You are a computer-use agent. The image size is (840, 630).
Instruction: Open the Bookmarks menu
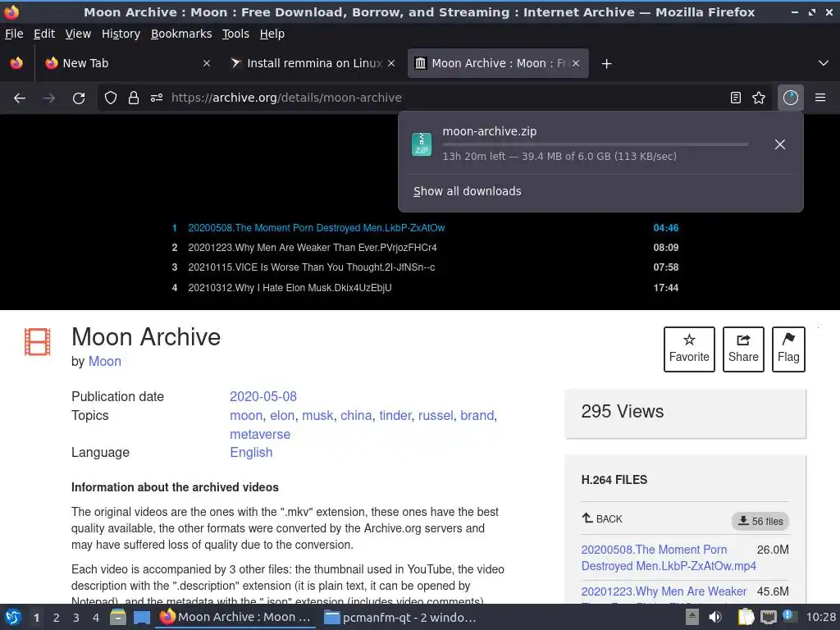pyautogui.click(x=181, y=34)
